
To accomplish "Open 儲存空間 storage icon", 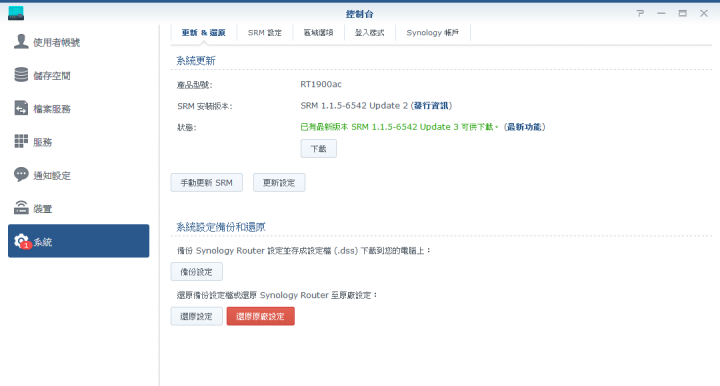I will click(x=21, y=75).
